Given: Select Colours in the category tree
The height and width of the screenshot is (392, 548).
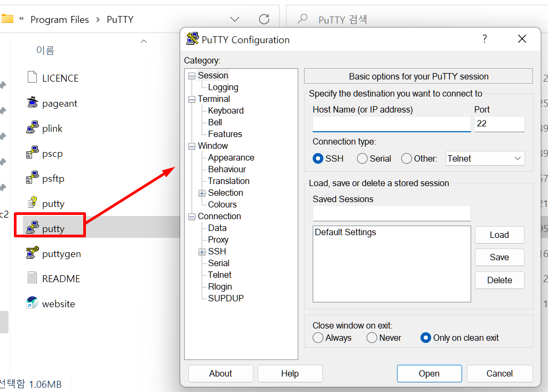Looking at the screenshot, I should click(x=223, y=204).
